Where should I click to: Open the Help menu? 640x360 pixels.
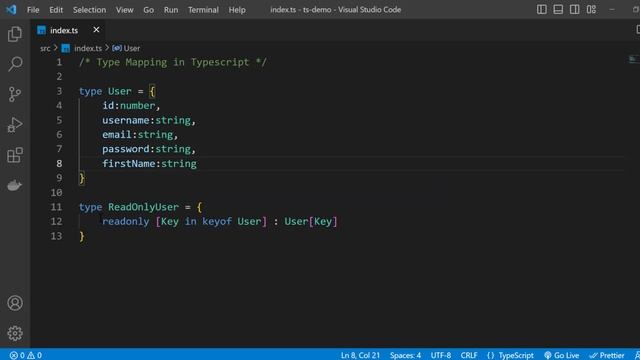tap(237, 10)
